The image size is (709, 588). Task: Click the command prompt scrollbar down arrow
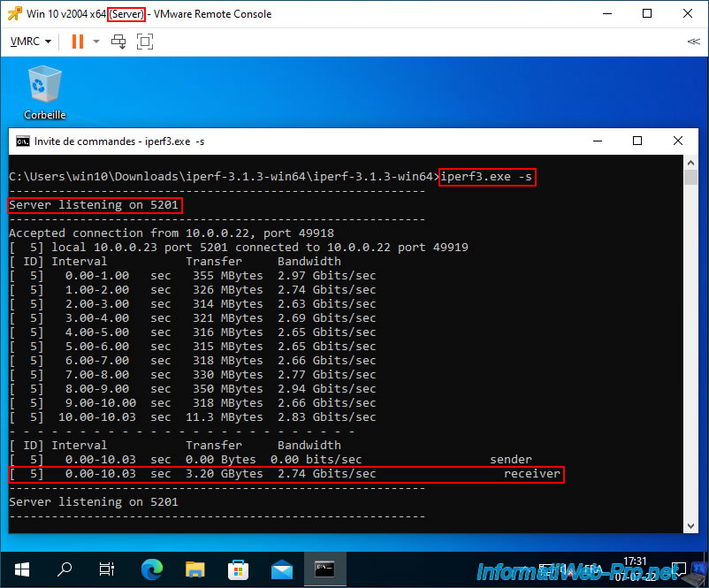691,524
